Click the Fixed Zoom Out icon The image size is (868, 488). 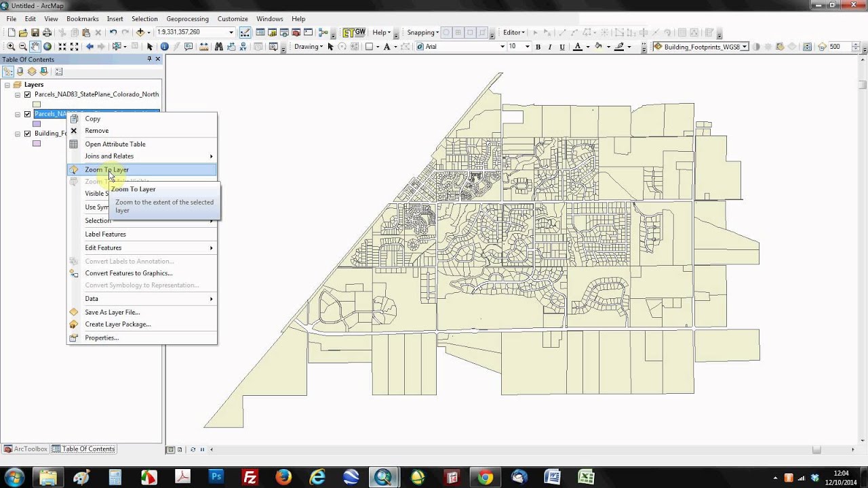click(75, 47)
